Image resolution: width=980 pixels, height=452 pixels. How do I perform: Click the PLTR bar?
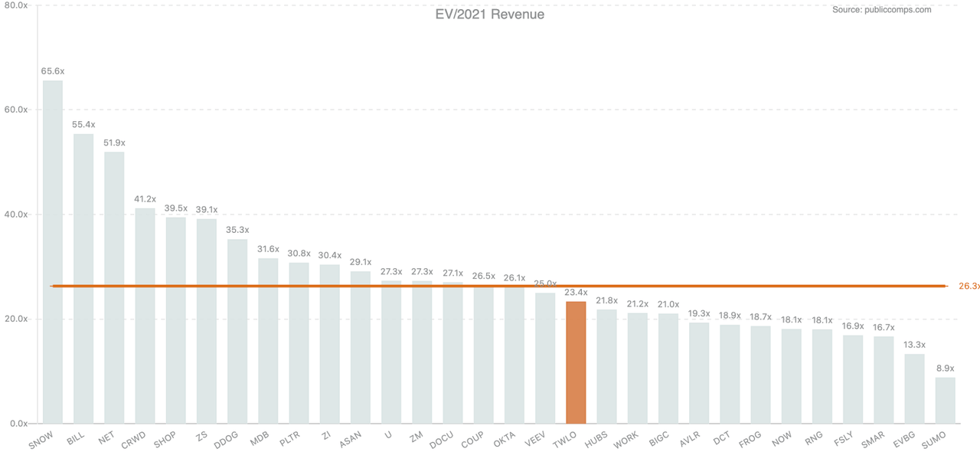[x=299, y=343]
